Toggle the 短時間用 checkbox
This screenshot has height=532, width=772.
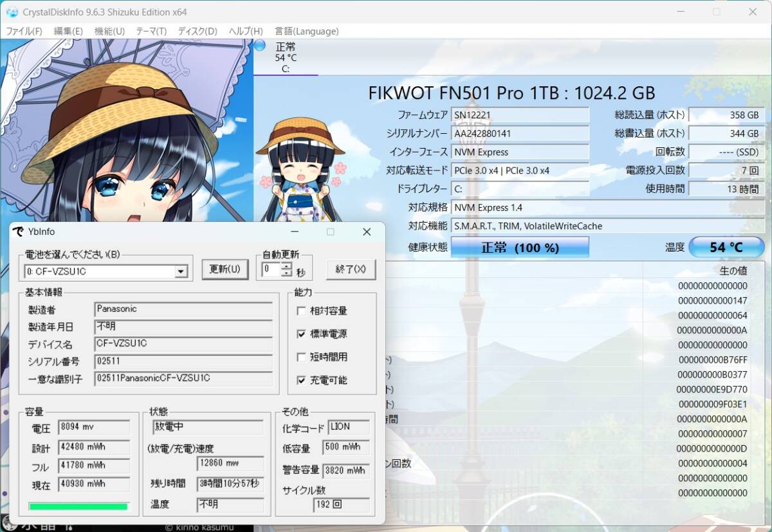[x=301, y=358]
